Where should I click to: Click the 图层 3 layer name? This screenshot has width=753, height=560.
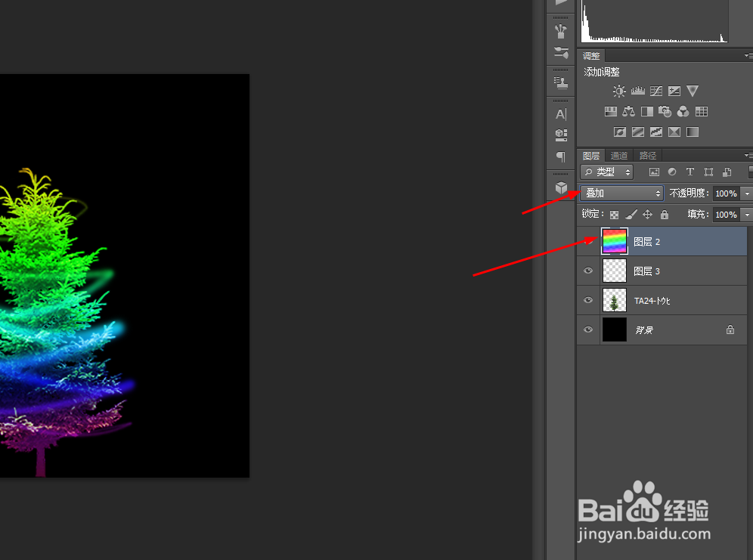pos(647,271)
